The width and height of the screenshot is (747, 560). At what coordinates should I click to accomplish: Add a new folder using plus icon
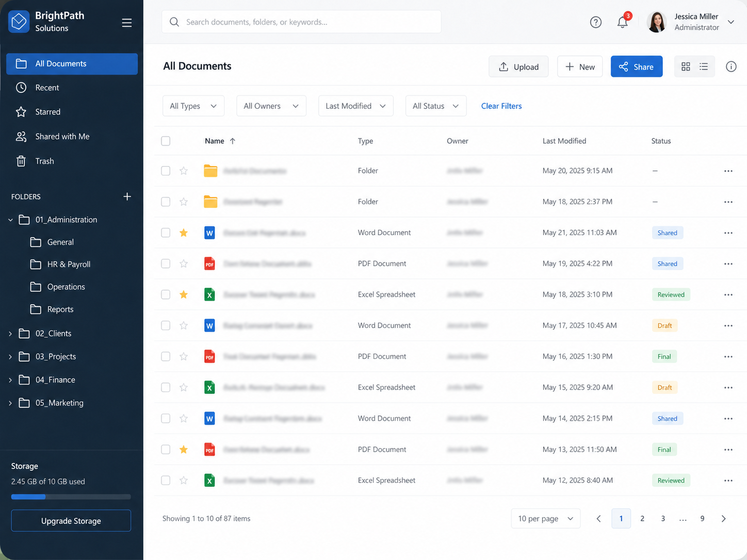pos(127,196)
